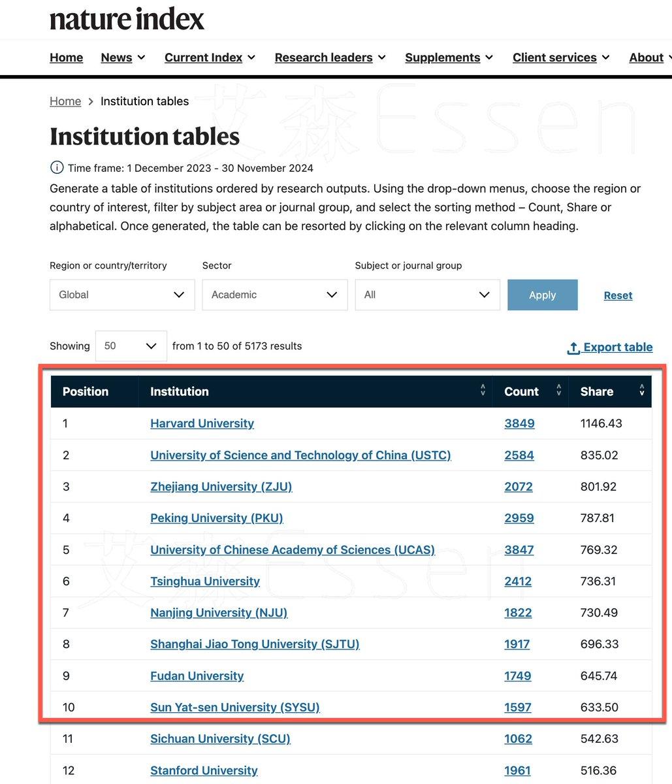This screenshot has height=784, width=672.
Task: Open the Sichuan University (SCU) link
Action: (x=220, y=738)
